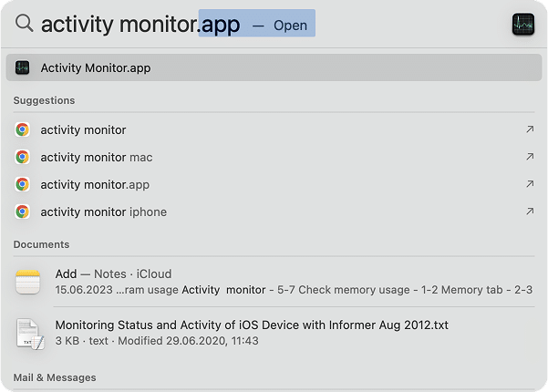Click Chrome icon beside 'activity monitor.app' suggestion

[23, 184]
